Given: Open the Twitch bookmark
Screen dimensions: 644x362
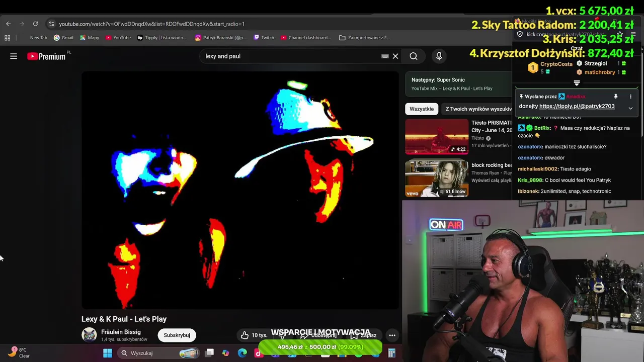Looking at the screenshot, I should [264, 38].
